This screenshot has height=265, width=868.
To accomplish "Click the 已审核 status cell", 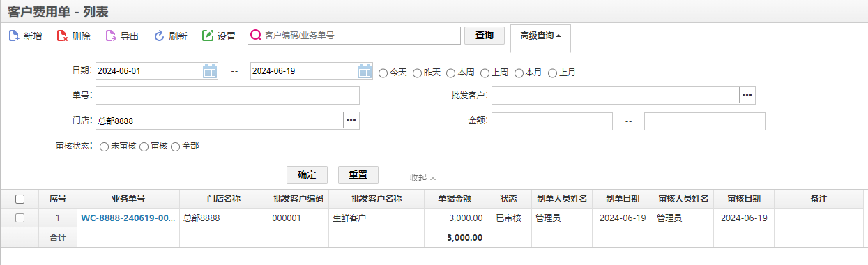I will [x=508, y=218].
